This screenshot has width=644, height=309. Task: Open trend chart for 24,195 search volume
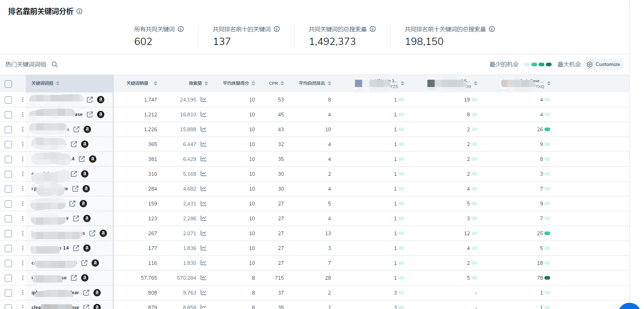pos(204,99)
